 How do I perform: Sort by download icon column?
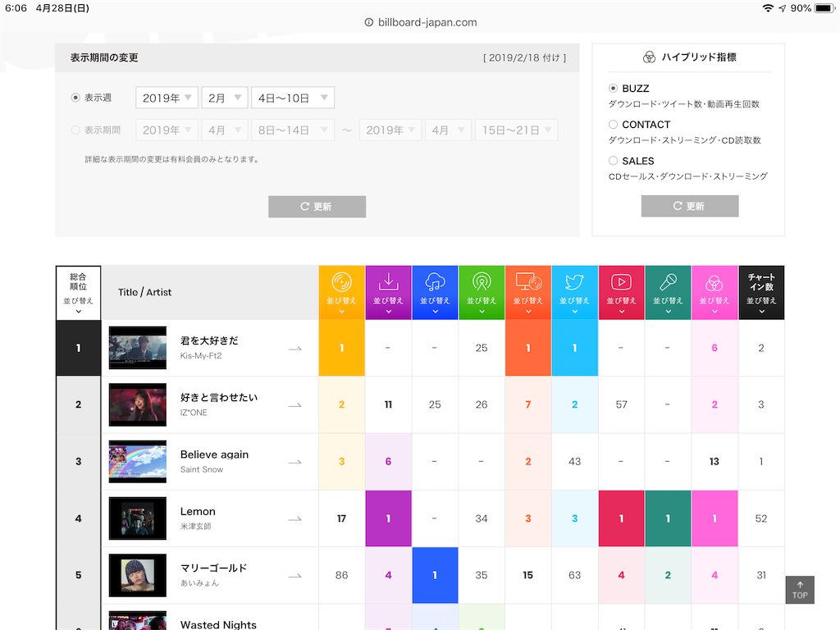[388, 293]
